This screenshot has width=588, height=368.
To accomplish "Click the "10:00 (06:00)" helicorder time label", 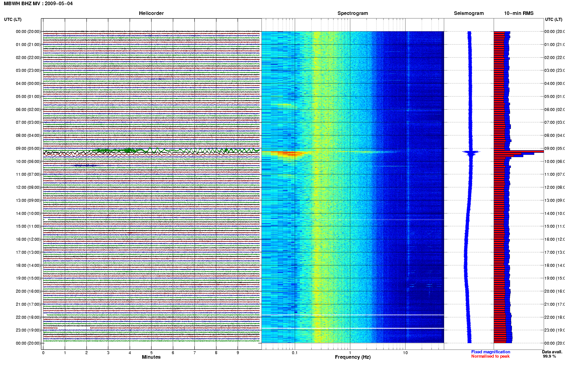I will pyautogui.click(x=28, y=162).
